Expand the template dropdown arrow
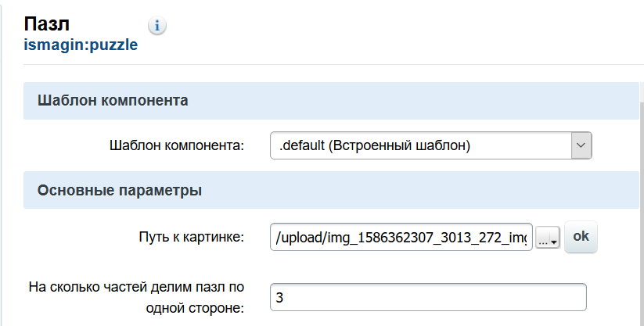 (x=580, y=145)
